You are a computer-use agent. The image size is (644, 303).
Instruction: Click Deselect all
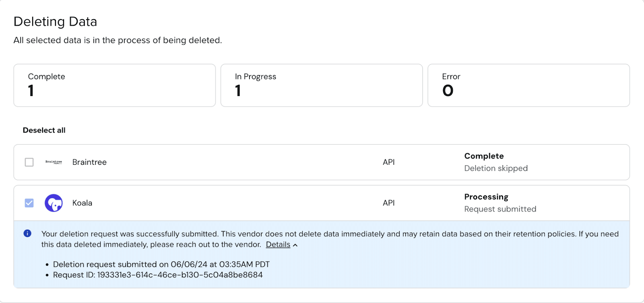44,130
